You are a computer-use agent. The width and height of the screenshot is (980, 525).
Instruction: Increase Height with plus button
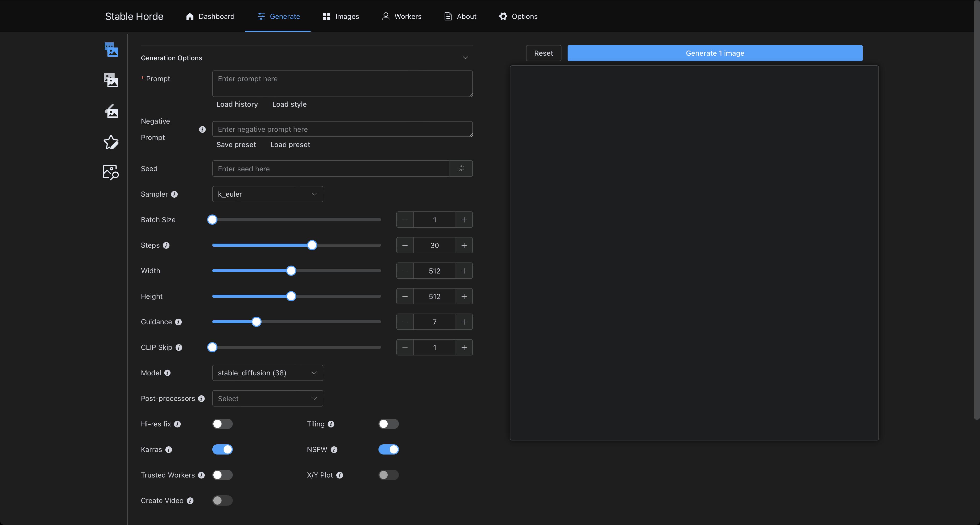click(464, 296)
